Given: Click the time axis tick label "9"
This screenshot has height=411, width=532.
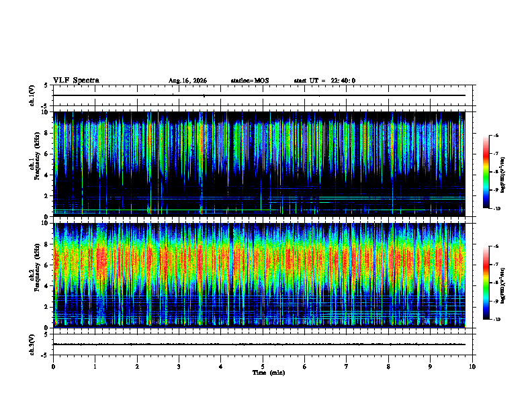Looking at the screenshot, I should point(430,367).
